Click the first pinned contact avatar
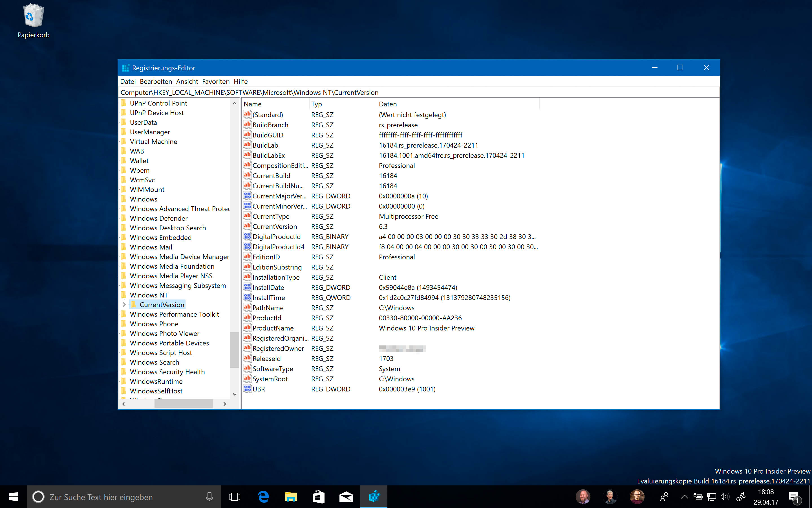The image size is (812, 508). click(583, 497)
